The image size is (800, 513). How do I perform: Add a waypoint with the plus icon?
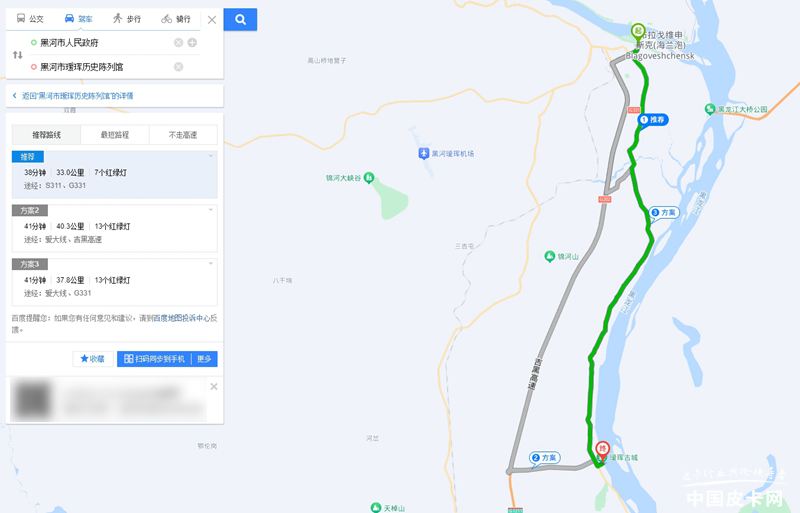click(x=192, y=42)
